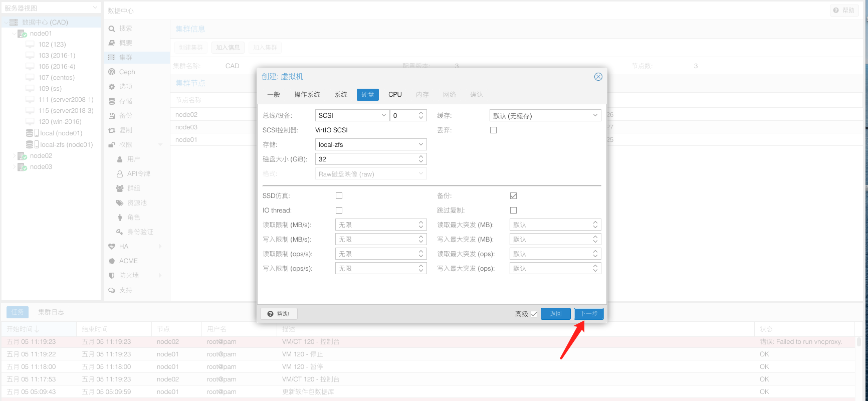
Task: Toggle the 丢弃 checkbox
Action: tap(494, 130)
